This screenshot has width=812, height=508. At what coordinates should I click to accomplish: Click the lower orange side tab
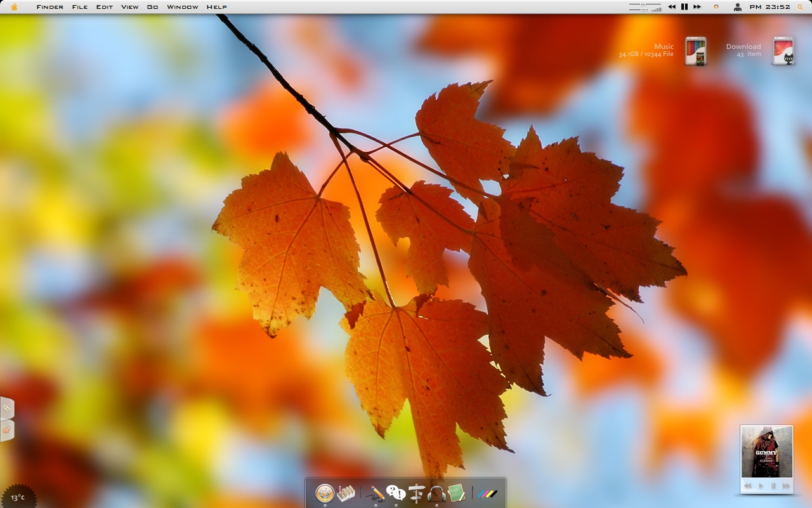click(x=6, y=431)
